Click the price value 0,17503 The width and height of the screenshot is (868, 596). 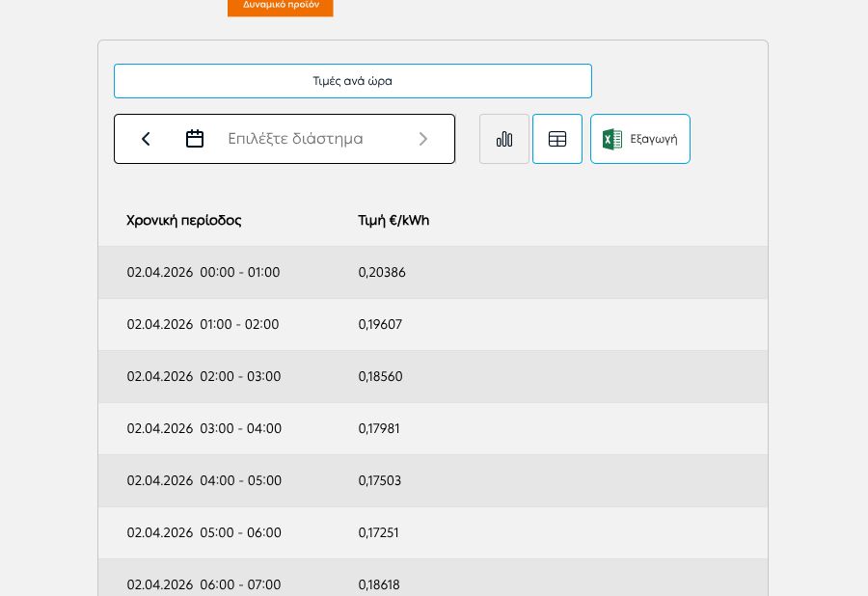click(x=380, y=481)
